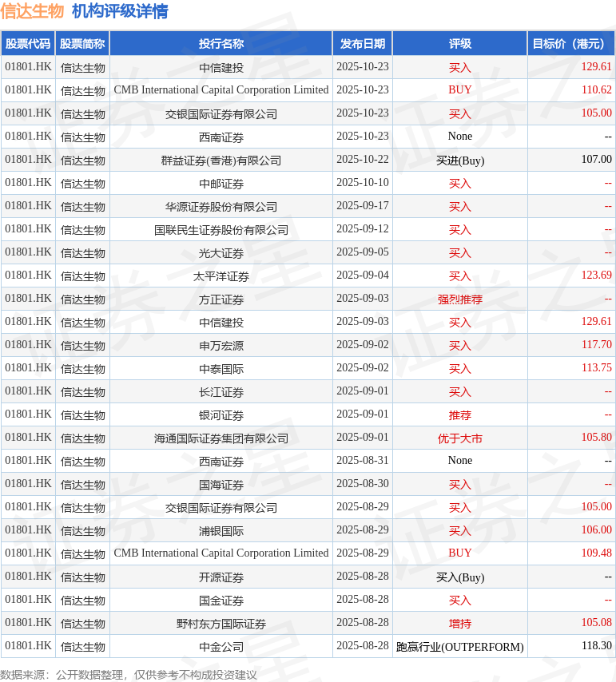Select the 海通国际证券集团有限公司 cell

221,438
